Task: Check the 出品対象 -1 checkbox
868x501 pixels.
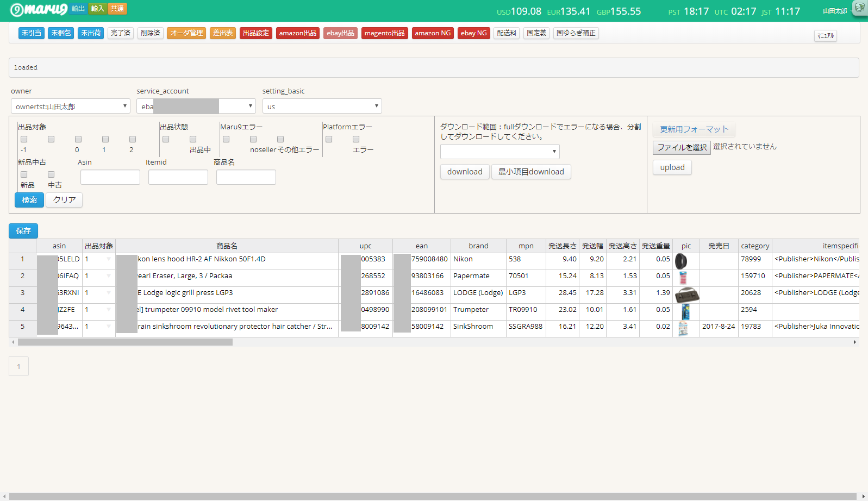Action: [x=24, y=139]
